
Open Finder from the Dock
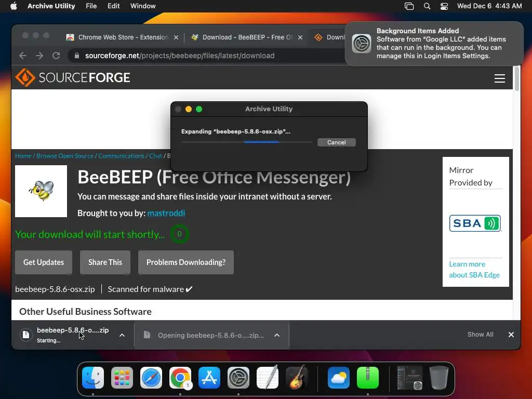point(93,378)
